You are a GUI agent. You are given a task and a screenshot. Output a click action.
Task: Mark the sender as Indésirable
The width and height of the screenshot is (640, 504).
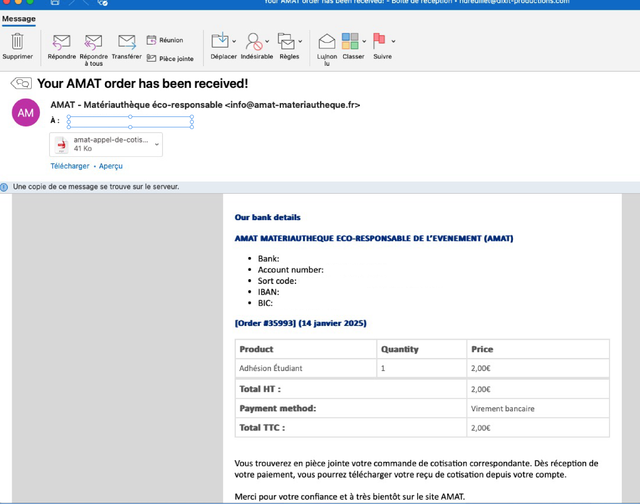(x=253, y=41)
